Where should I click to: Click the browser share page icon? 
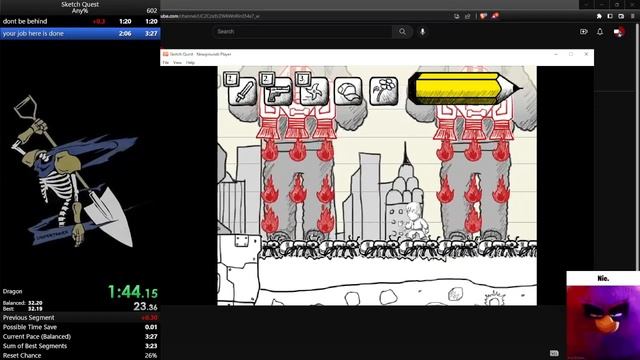(x=468, y=16)
